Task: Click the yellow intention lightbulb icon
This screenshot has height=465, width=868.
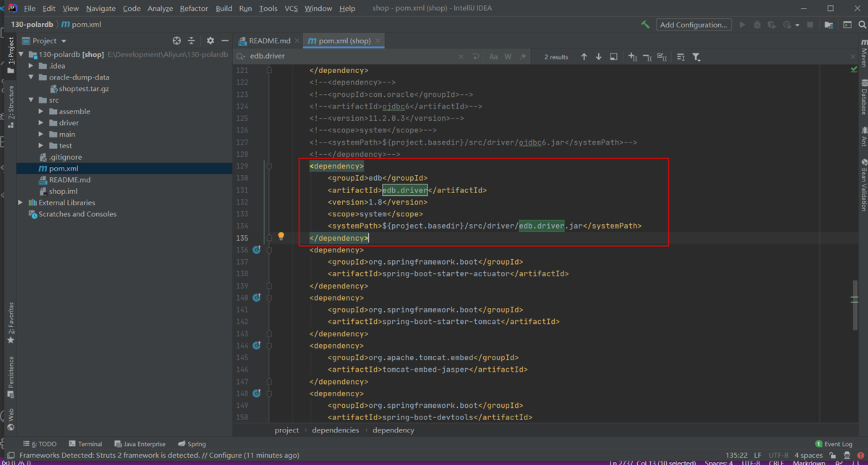Action: (281, 236)
